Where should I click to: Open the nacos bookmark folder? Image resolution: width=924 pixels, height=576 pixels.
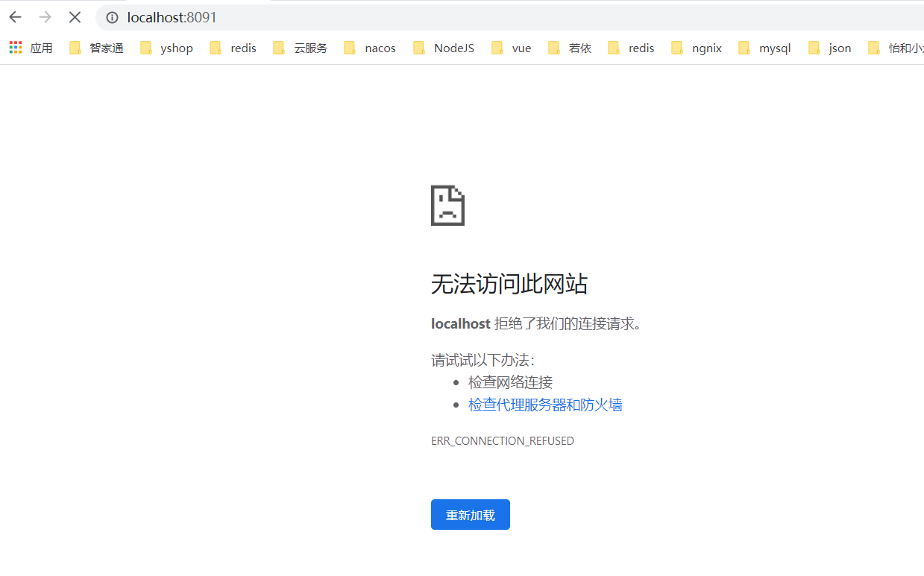(x=370, y=48)
